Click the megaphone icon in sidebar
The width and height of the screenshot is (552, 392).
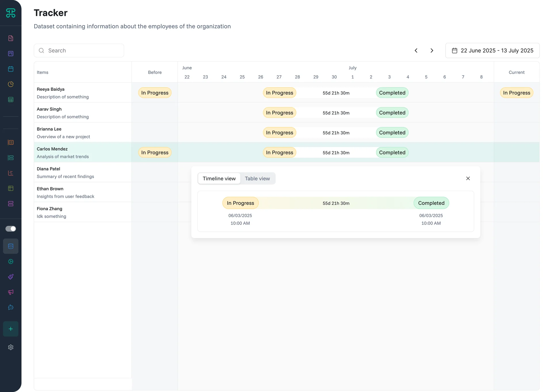tap(11, 292)
